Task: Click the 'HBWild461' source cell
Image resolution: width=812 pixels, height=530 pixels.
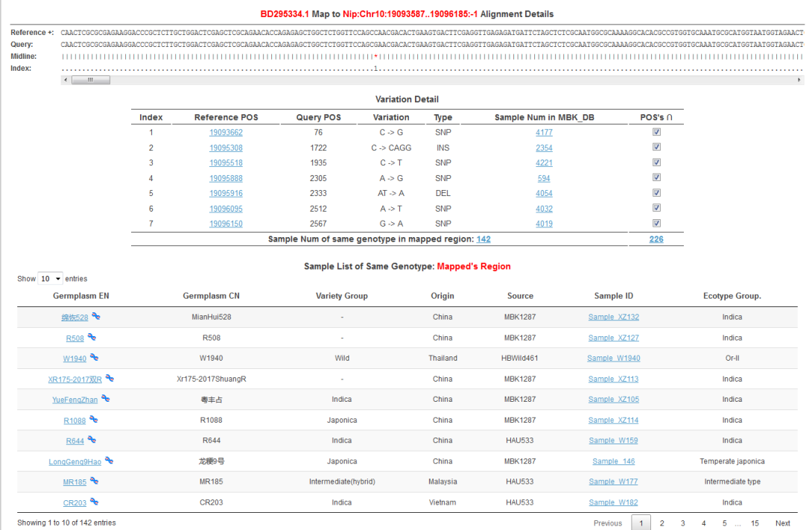Action: [x=519, y=358]
